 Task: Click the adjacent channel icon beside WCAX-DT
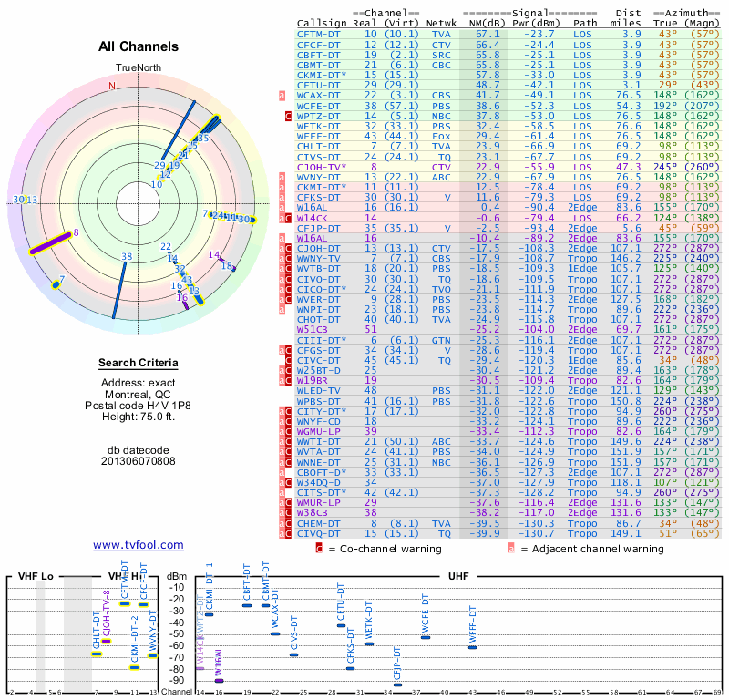click(x=282, y=96)
